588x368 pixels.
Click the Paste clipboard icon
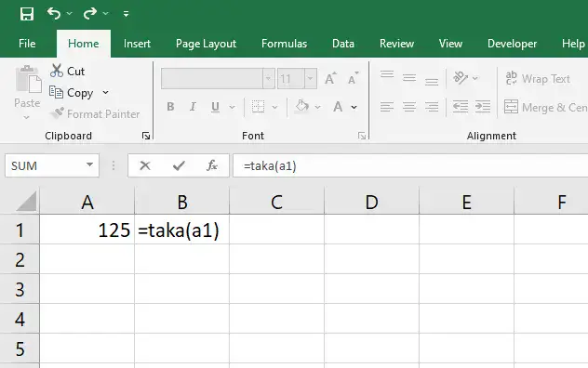(28, 79)
